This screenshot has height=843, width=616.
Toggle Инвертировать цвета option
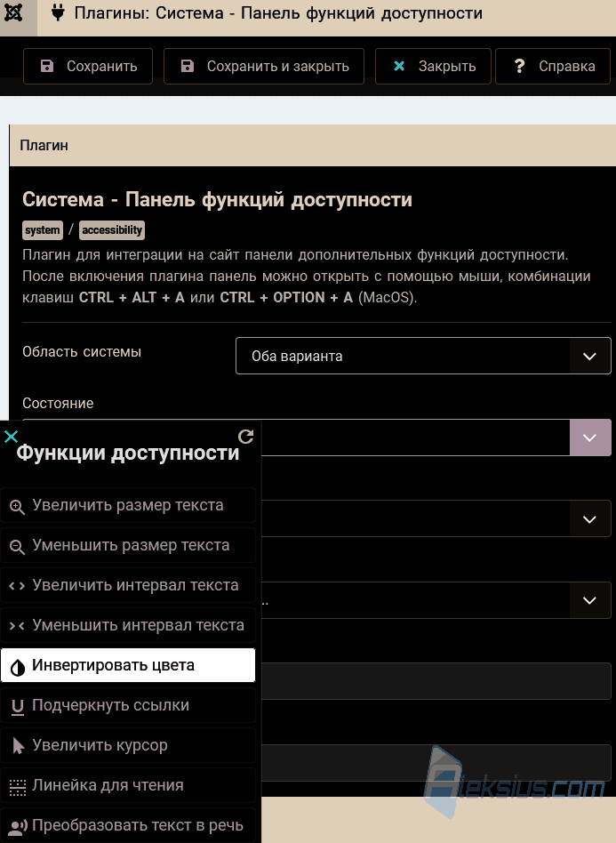tap(128, 665)
